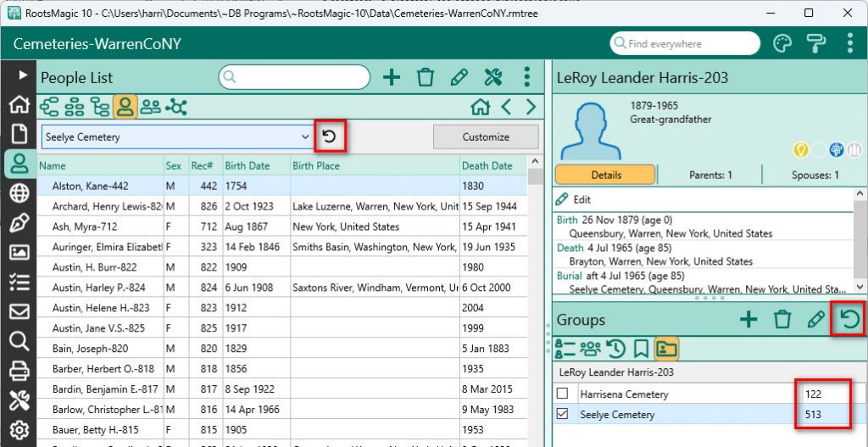The height and width of the screenshot is (447, 868).
Task: Open the paint roller icon in header
Action: [x=815, y=43]
